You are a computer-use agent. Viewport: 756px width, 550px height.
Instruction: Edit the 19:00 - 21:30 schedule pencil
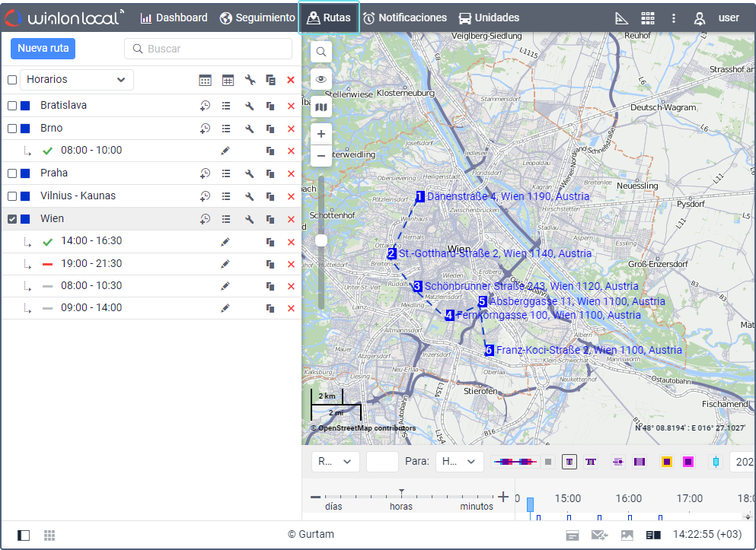click(x=225, y=264)
